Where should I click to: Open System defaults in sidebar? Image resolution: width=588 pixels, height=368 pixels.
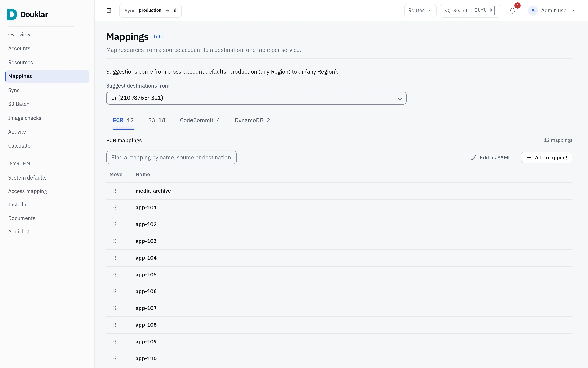[27, 178]
